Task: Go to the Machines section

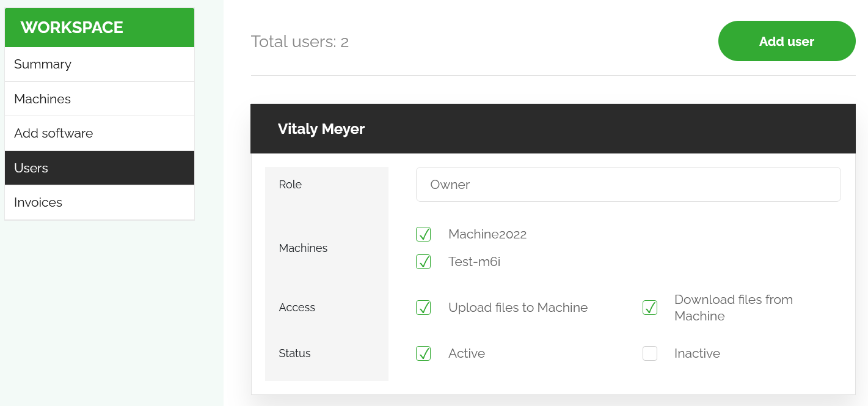Action: click(100, 99)
